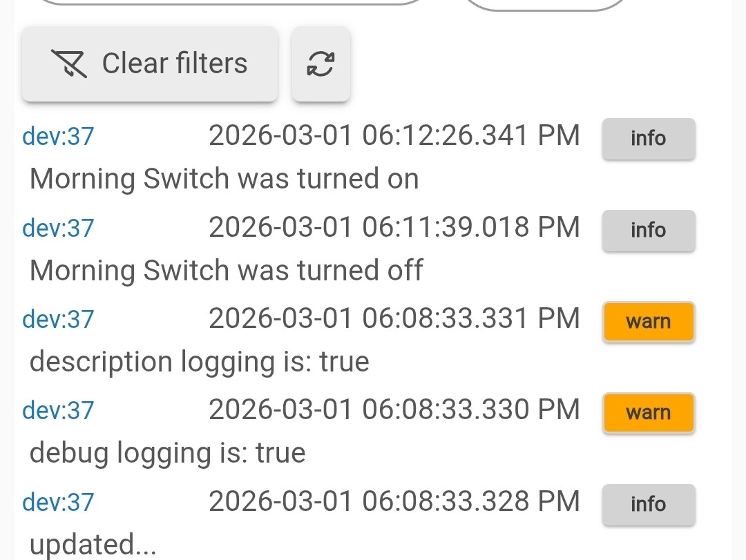746x560 pixels.
Task: Click the refresh logs icon button
Action: pyautogui.click(x=321, y=64)
